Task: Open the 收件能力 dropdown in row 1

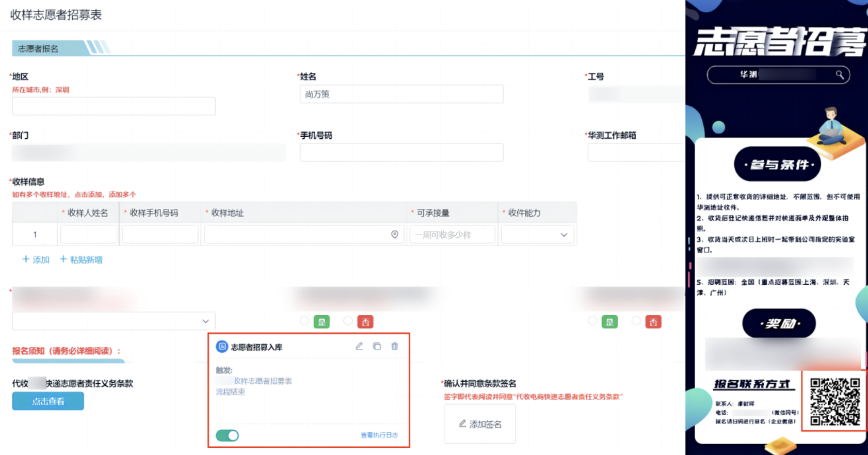Action: (x=537, y=235)
